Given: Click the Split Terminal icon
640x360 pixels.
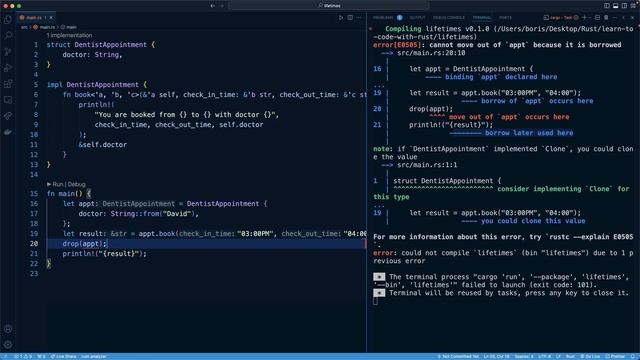Looking at the screenshot, I should (597, 18).
